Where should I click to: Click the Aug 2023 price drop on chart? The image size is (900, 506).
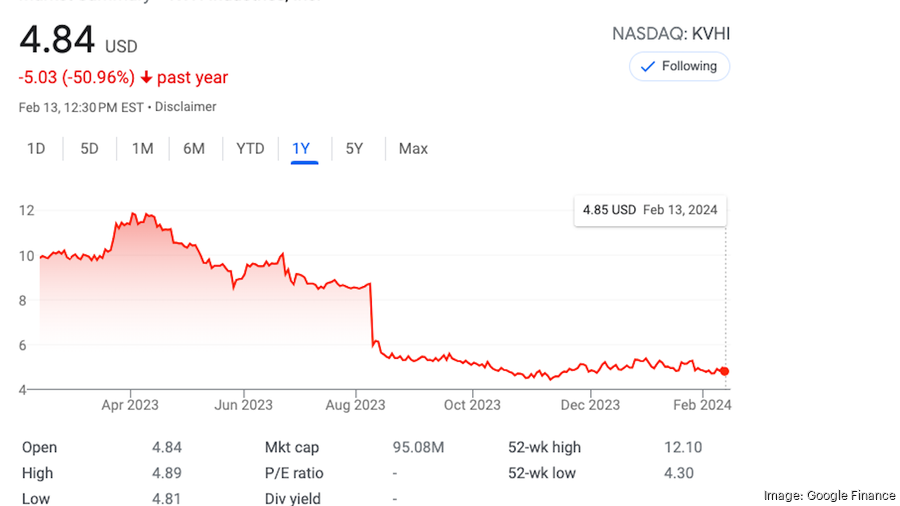(x=372, y=315)
